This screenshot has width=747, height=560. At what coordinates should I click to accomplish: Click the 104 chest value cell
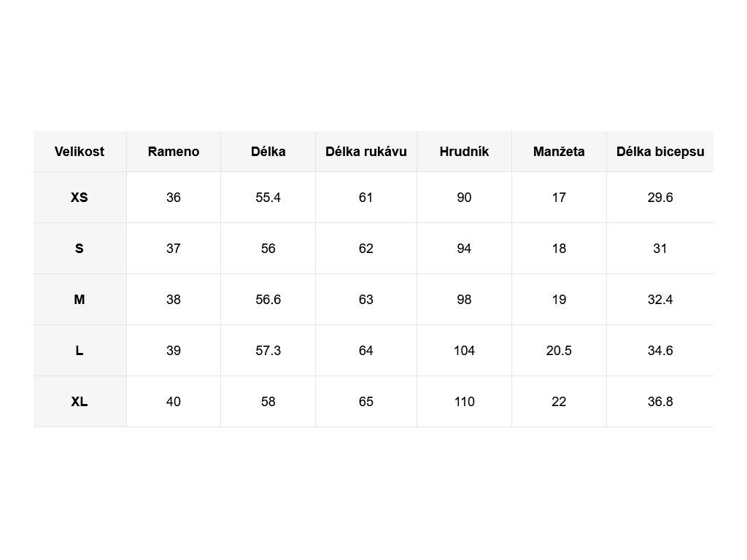[464, 351]
